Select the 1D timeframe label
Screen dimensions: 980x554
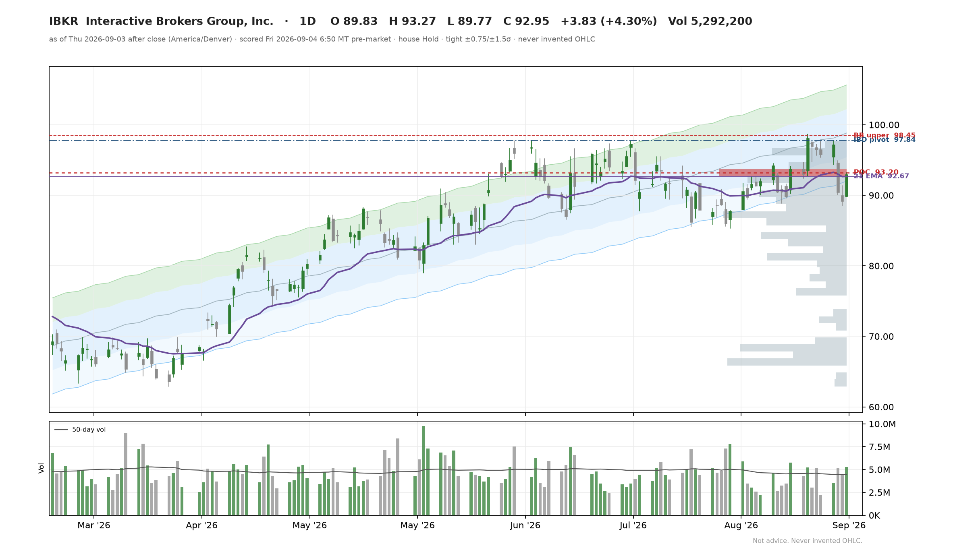pyautogui.click(x=307, y=21)
